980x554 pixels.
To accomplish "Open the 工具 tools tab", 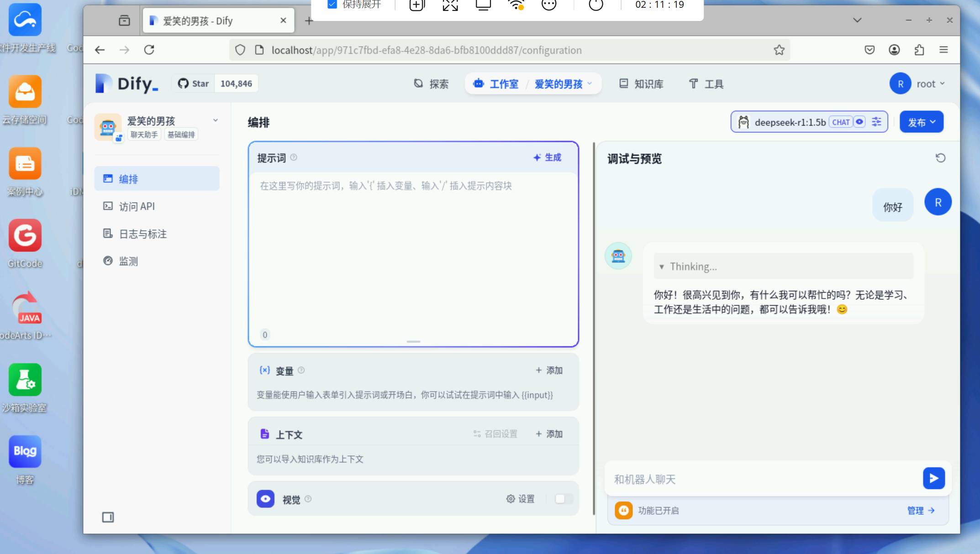I will point(706,84).
